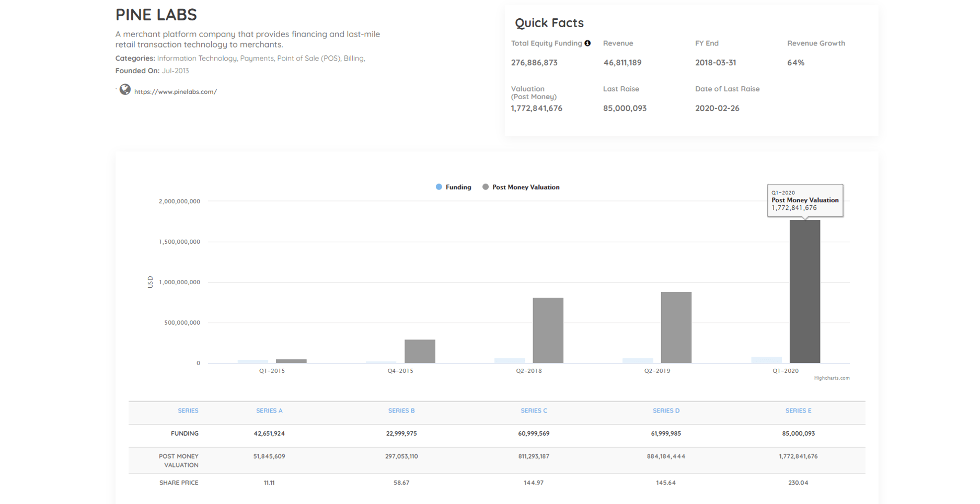Select the Q2-2019 Funding bar
The height and width of the screenshot is (504, 980).
click(638, 360)
